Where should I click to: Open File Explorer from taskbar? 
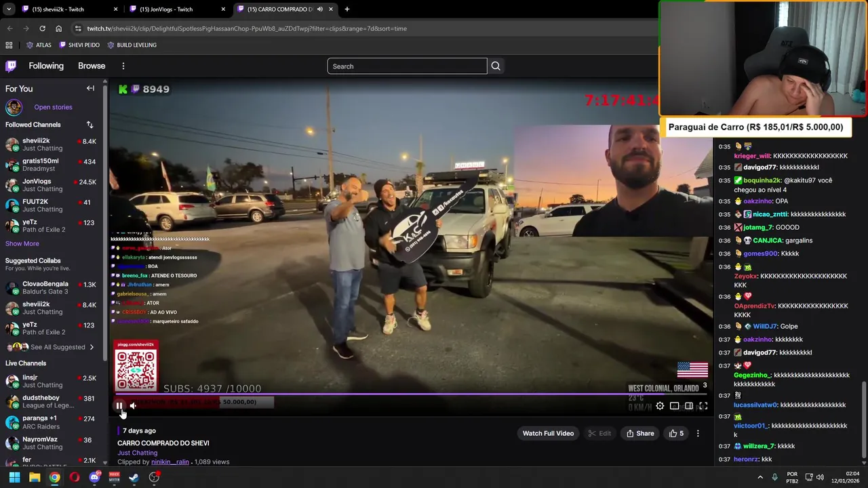click(35, 477)
